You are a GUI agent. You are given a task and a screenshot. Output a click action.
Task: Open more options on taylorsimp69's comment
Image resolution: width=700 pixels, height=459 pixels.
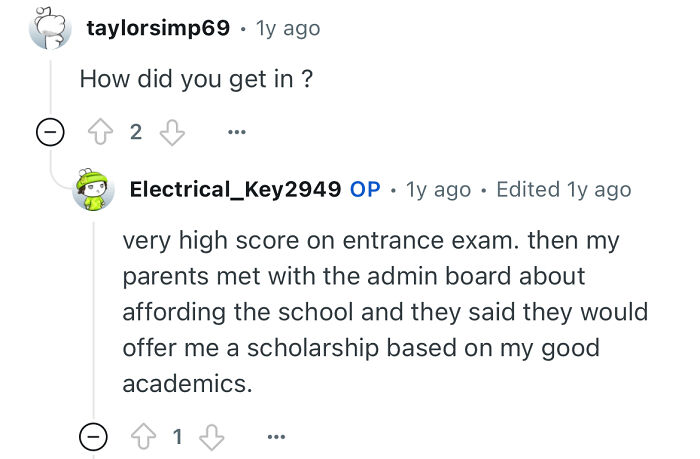tap(236, 133)
